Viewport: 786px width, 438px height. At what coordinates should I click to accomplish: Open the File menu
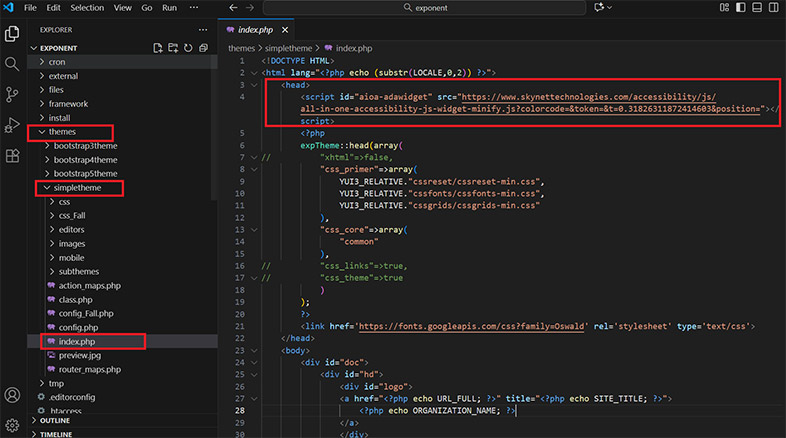click(x=30, y=8)
